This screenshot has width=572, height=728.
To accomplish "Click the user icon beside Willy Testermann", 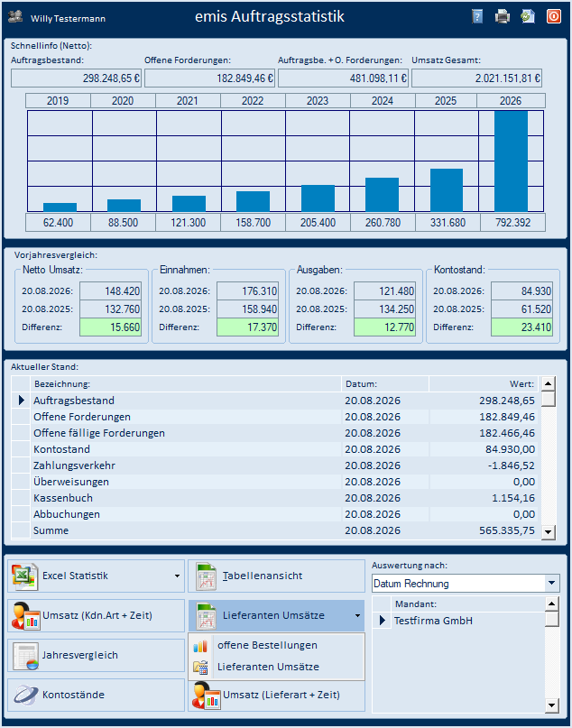I will pyautogui.click(x=15, y=17).
